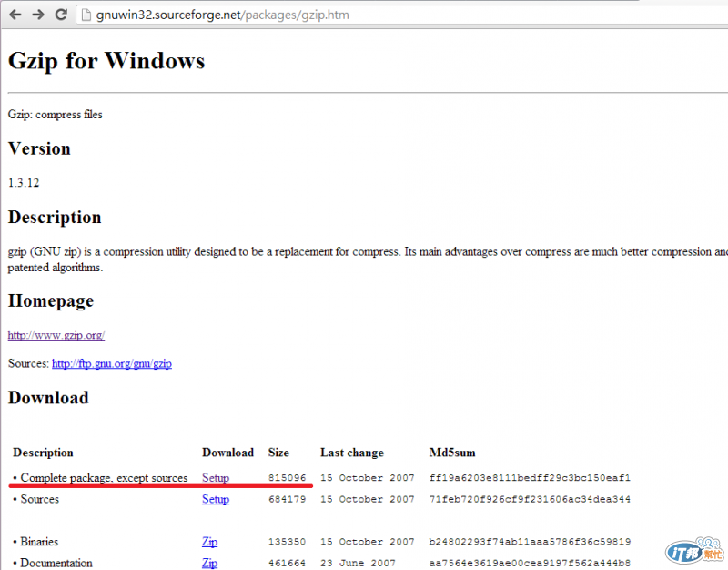This screenshot has height=570, width=728.
Task: Click the md5sum starting ff19a6203e81
Action: pos(530,478)
